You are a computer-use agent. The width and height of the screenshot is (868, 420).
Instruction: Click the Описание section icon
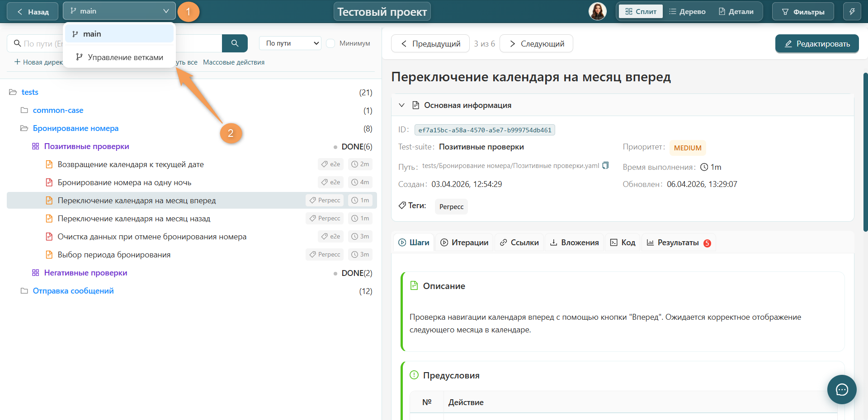pos(414,285)
